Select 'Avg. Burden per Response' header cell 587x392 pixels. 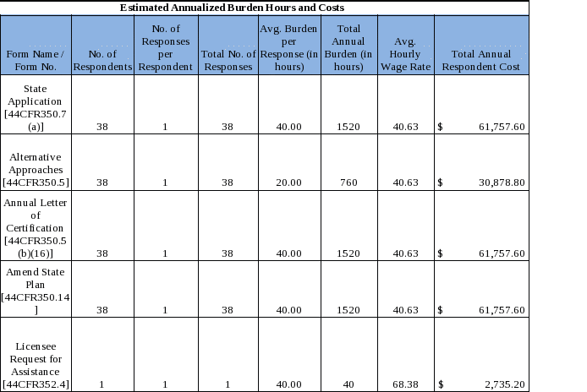click(x=289, y=46)
